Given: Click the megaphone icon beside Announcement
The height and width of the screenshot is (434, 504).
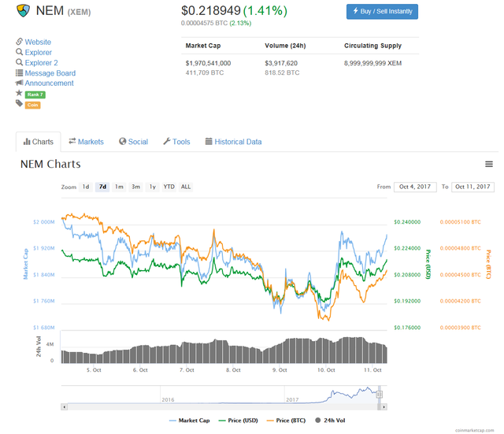Looking at the screenshot, I should coord(19,83).
